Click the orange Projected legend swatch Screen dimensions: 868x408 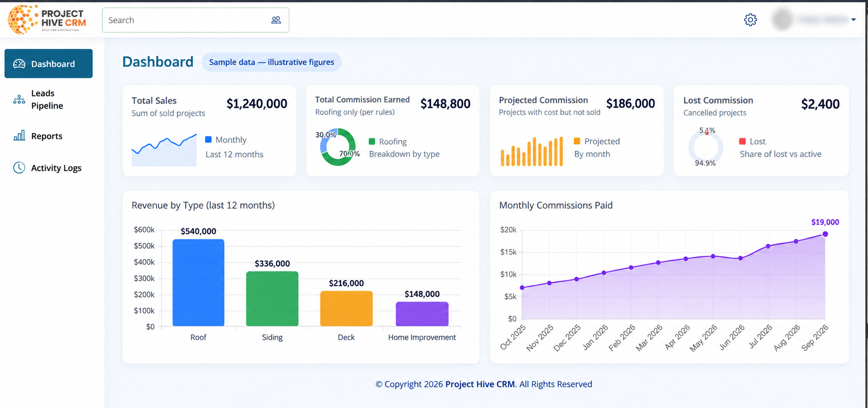tap(577, 141)
